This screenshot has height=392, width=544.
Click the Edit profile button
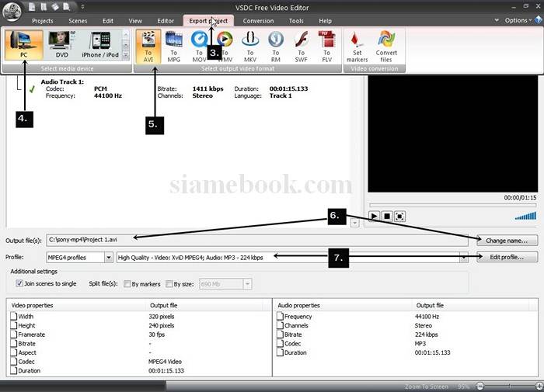(507, 257)
